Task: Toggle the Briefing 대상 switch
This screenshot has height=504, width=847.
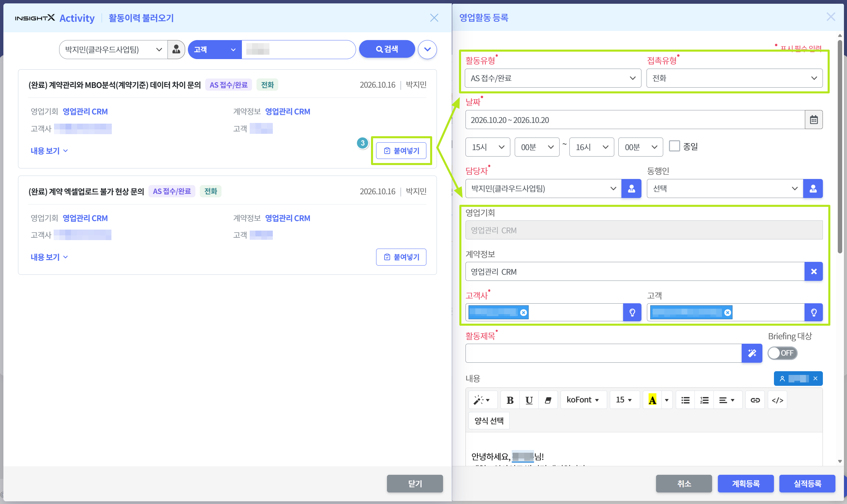Action: [x=782, y=353]
